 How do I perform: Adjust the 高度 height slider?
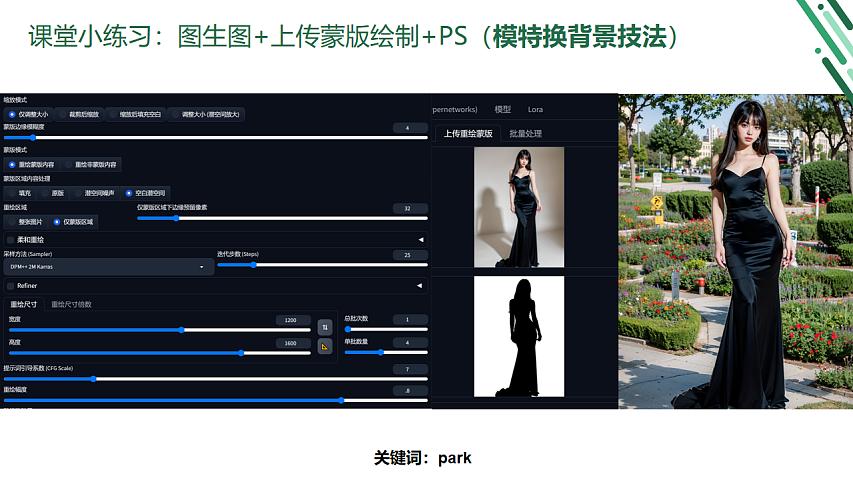coord(160,353)
